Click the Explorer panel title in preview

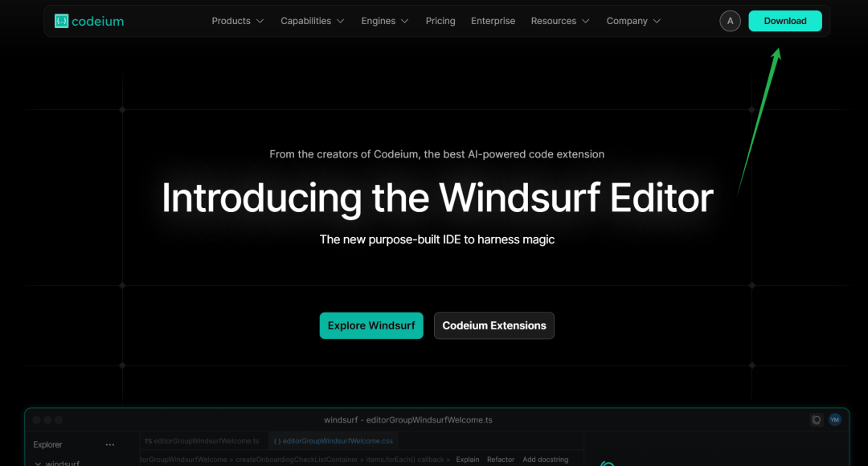click(x=47, y=445)
